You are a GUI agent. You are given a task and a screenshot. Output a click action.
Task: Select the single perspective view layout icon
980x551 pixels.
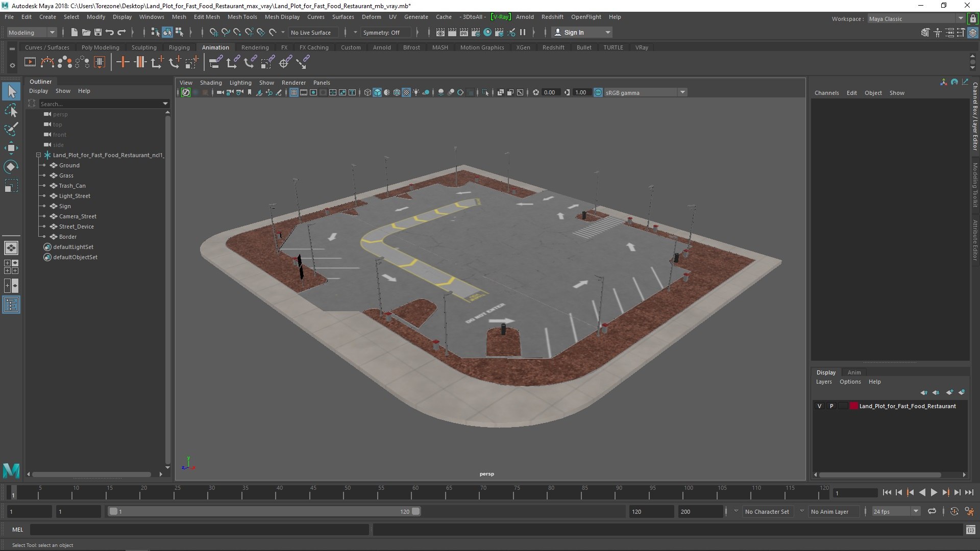[11, 248]
